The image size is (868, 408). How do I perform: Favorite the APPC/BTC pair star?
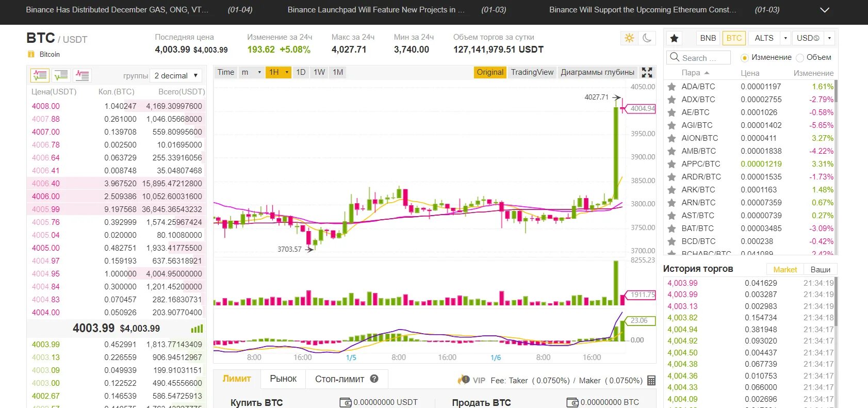click(x=672, y=164)
